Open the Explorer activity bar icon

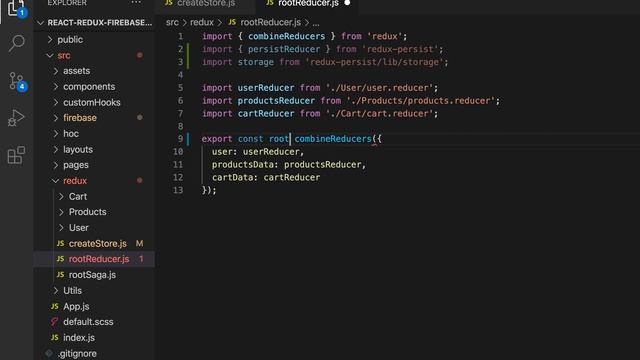[16, 8]
